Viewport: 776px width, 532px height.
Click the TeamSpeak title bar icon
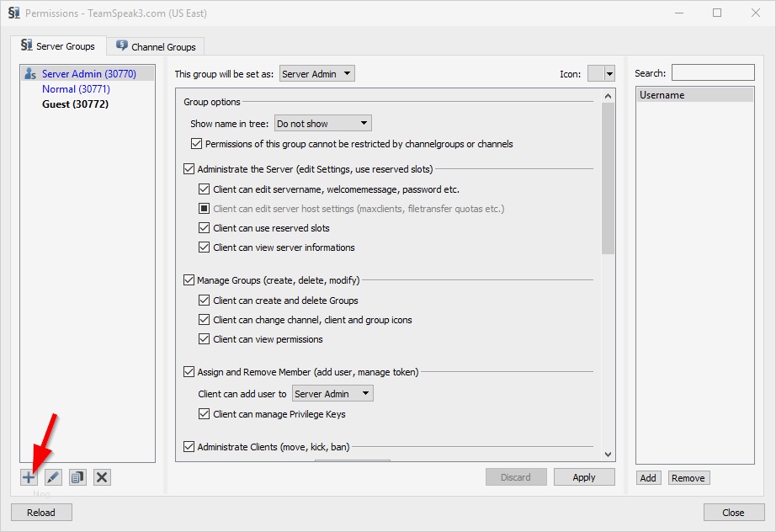tap(14, 13)
